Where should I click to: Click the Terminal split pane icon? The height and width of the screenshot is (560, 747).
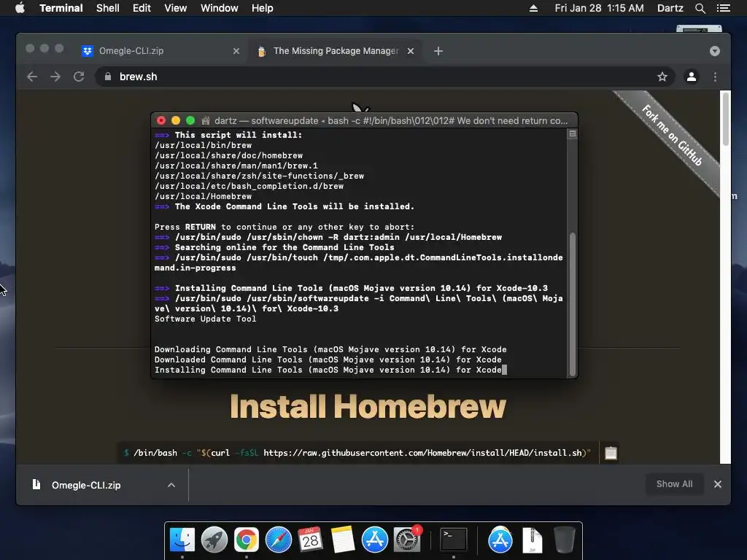(x=573, y=134)
